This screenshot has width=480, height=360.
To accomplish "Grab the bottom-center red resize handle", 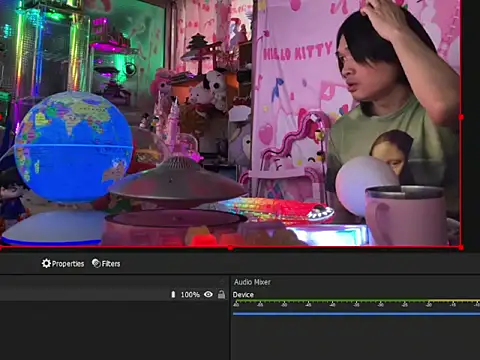I will click(x=230, y=248).
